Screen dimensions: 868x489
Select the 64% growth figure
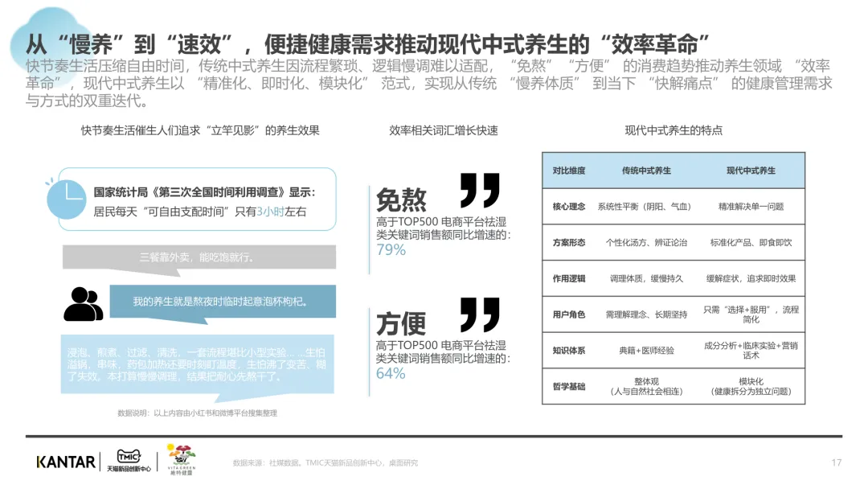tap(391, 373)
